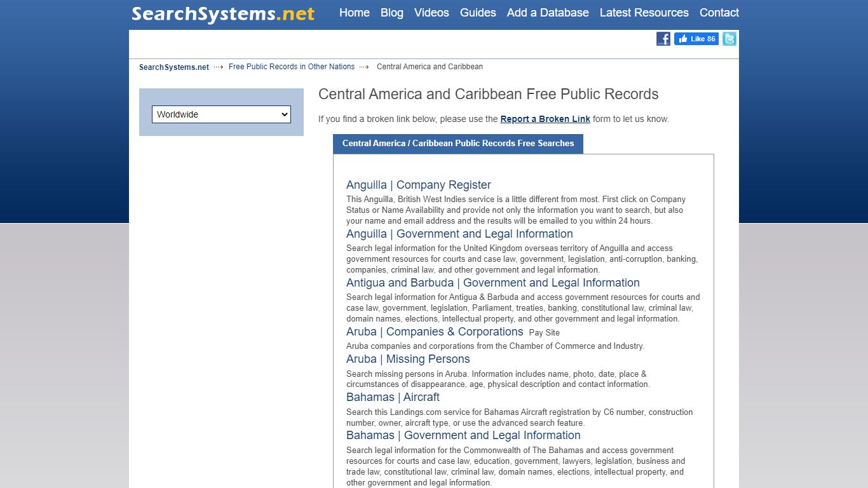Click the SearchSystems.net logo
This screenshot has height=488, width=868.
click(x=223, y=13)
